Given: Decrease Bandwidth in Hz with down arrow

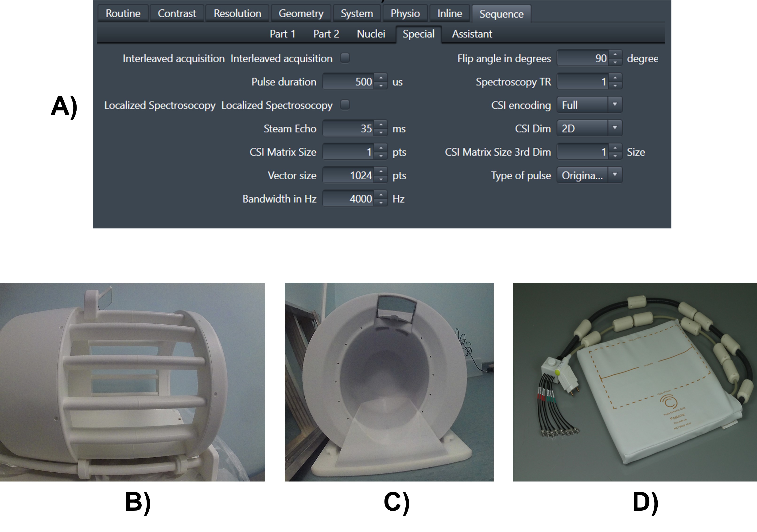Looking at the screenshot, I should [381, 203].
